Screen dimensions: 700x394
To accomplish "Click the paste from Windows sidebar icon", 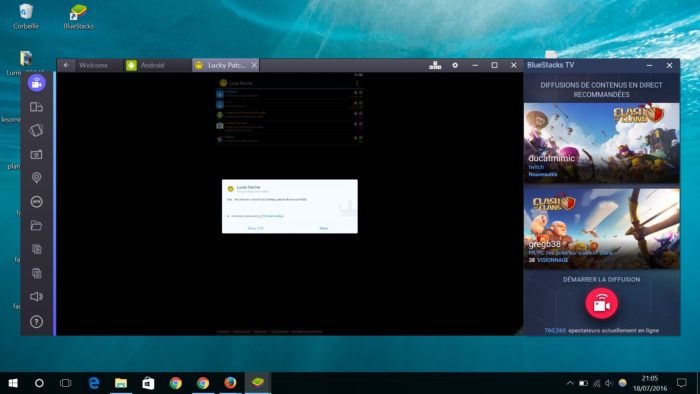I will (x=36, y=273).
